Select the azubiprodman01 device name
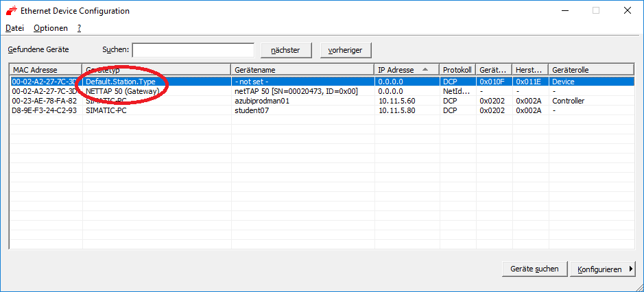 pos(261,101)
